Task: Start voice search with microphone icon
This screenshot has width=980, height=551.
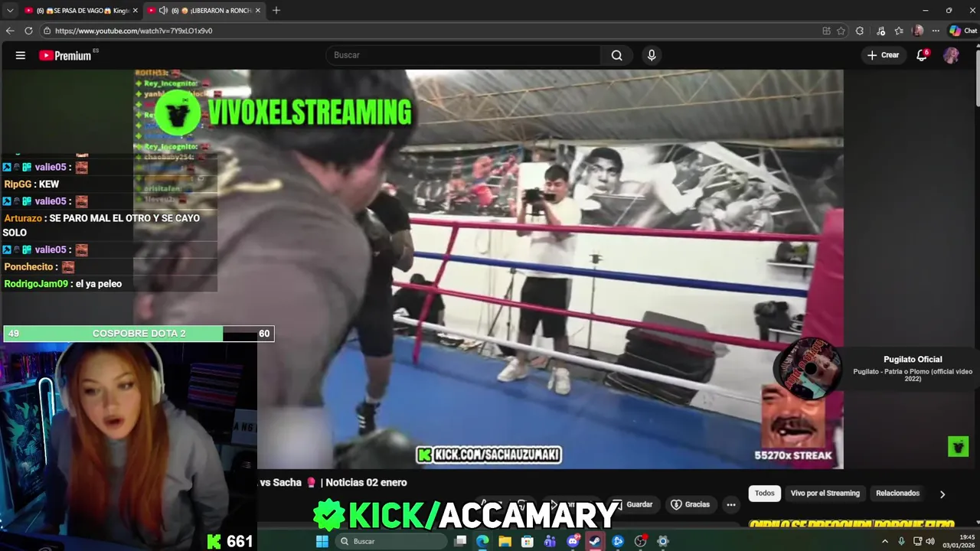Action: point(652,55)
